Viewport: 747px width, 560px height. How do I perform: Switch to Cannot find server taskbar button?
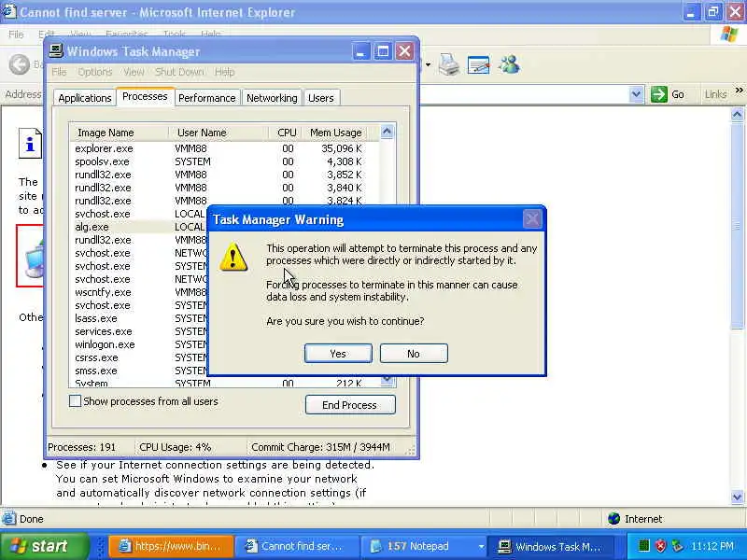point(295,546)
